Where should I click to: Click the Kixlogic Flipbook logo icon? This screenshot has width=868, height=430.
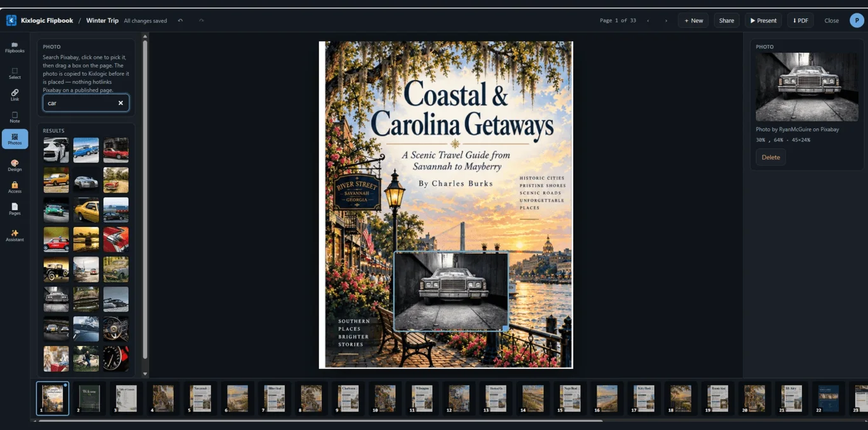click(x=11, y=20)
